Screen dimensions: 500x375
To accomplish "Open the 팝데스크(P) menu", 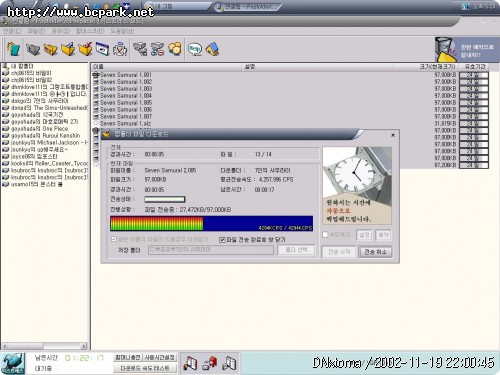I will coord(90,31).
